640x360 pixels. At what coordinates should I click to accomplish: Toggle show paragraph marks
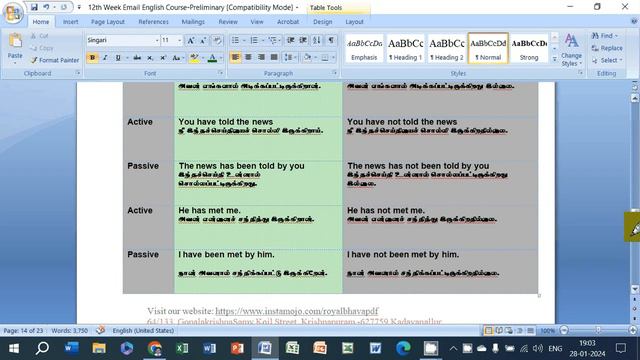click(331, 40)
